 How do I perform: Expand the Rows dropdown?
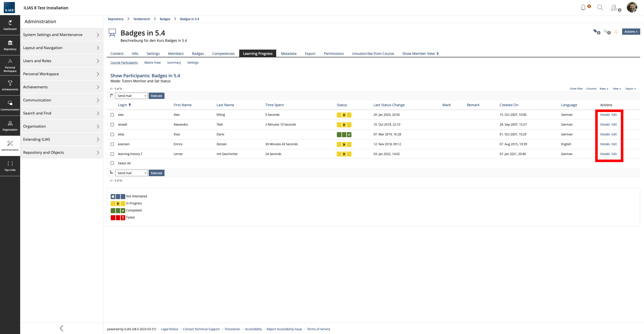[x=604, y=89]
